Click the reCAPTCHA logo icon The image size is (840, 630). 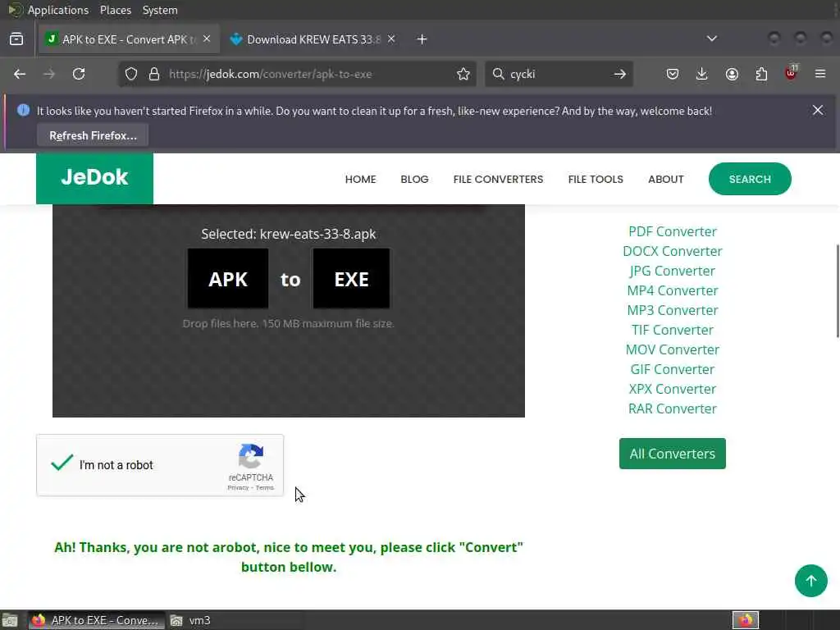pos(251,456)
